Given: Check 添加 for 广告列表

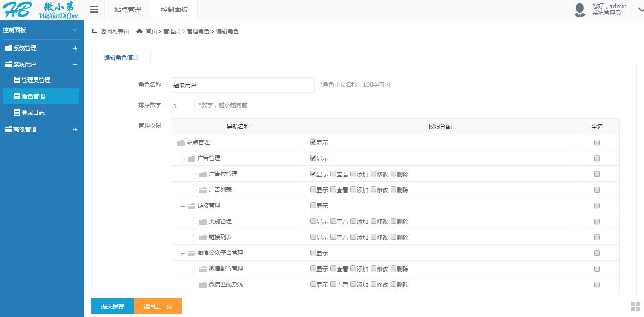Looking at the screenshot, I should click(353, 189).
